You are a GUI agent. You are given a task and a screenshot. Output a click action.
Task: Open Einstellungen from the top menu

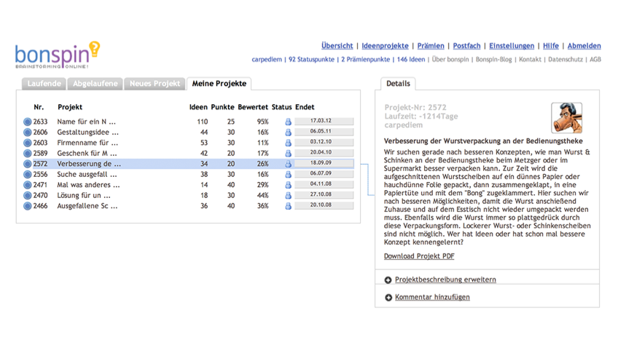point(512,46)
